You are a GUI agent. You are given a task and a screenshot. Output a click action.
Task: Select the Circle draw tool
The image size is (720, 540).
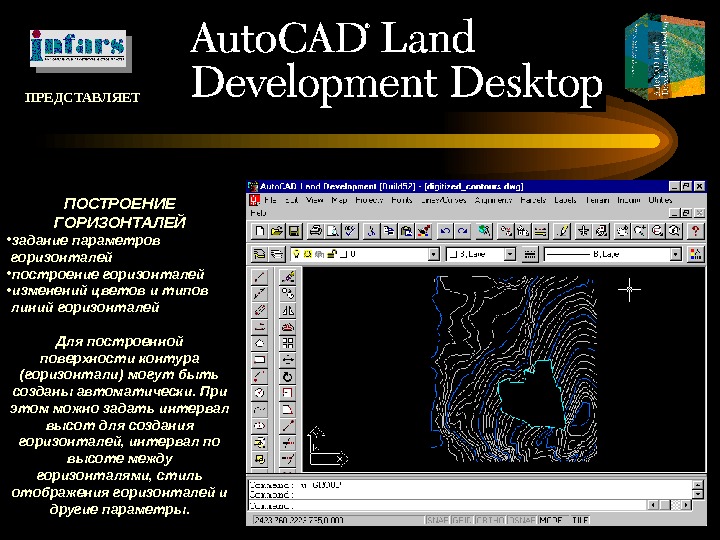[x=259, y=393]
